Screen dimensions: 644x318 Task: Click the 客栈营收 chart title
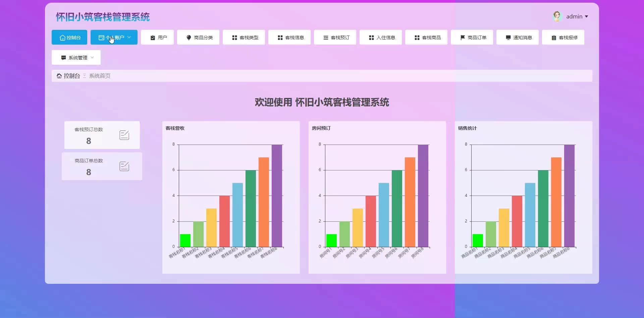[175, 128]
